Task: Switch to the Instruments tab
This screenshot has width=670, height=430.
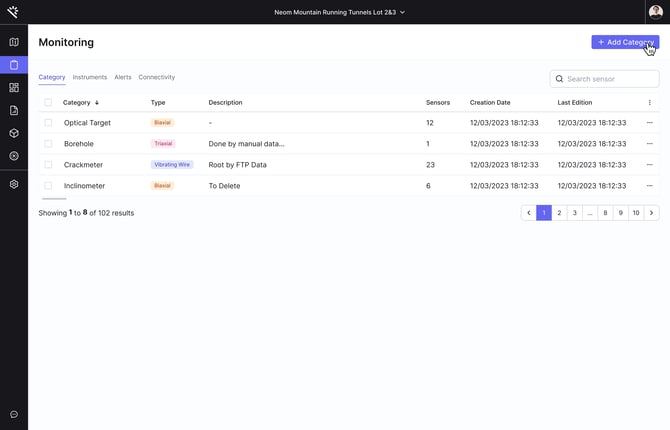Action: (x=90, y=77)
